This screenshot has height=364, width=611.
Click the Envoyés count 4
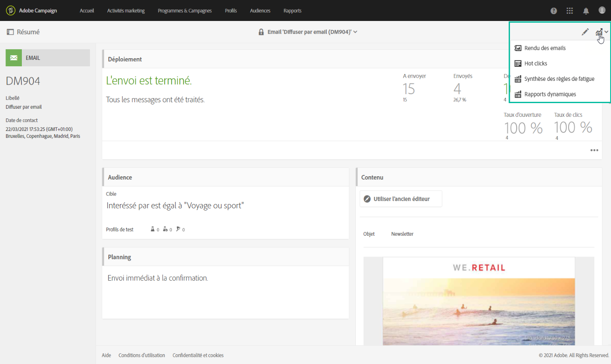[457, 89]
